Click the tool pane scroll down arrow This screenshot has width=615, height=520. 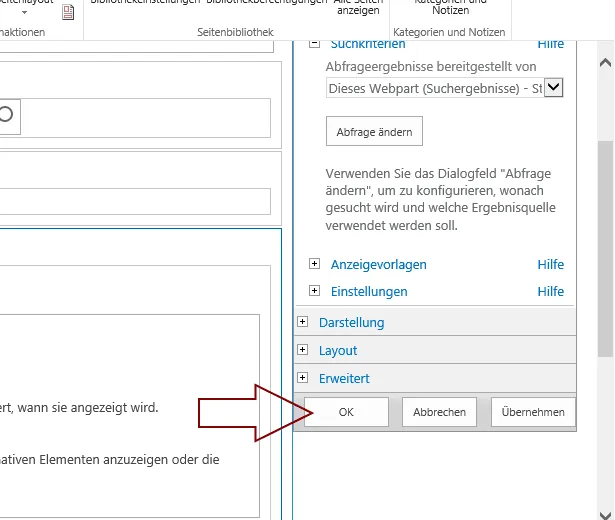[606, 515]
